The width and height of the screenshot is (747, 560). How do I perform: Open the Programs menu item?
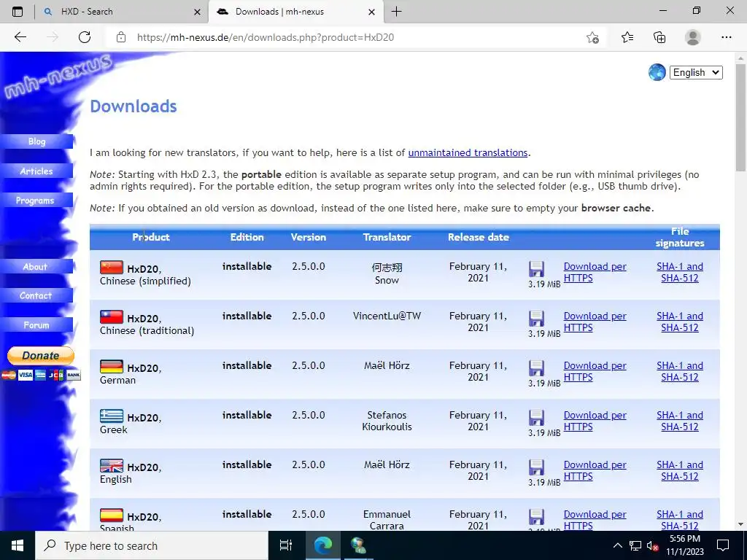click(36, 201)
